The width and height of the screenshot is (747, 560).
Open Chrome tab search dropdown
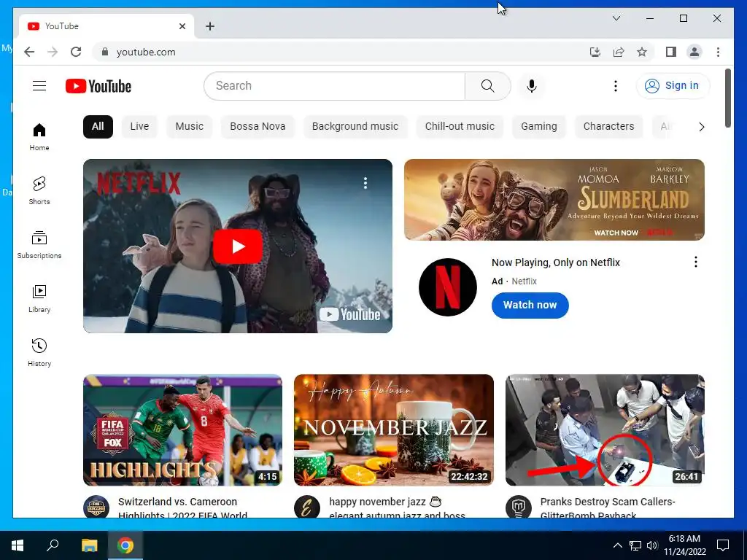click(616, 18)
